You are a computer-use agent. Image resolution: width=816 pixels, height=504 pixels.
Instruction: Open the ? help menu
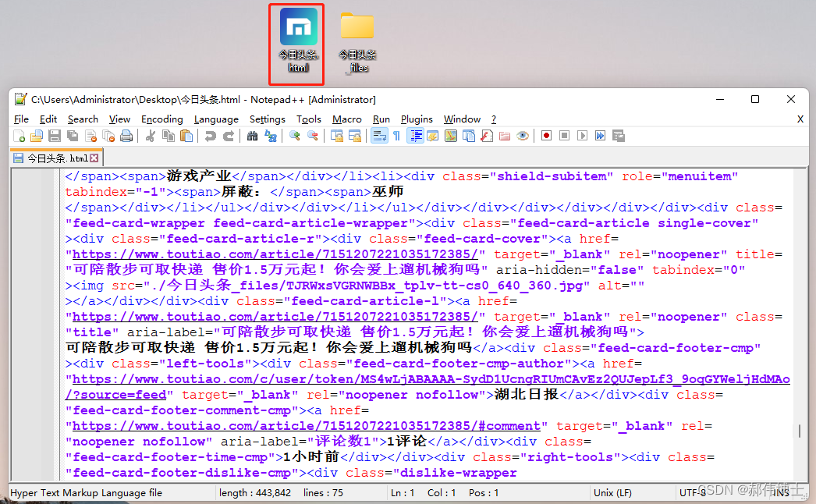pos(494,119)
